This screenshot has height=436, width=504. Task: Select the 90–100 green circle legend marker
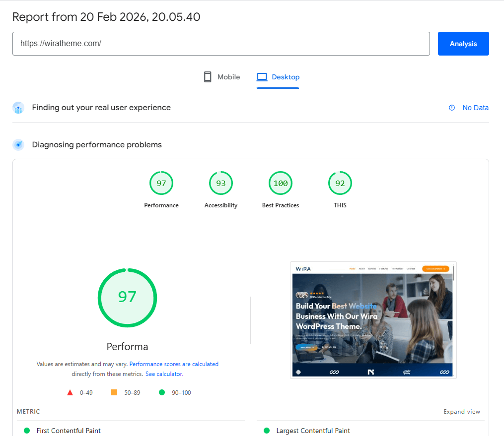point(160,392)
